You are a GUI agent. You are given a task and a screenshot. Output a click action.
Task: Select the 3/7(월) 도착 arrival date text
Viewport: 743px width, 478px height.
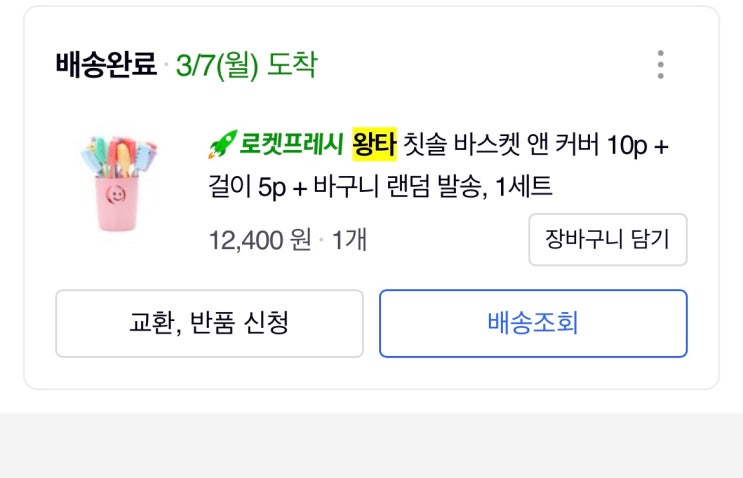[246, 66]
